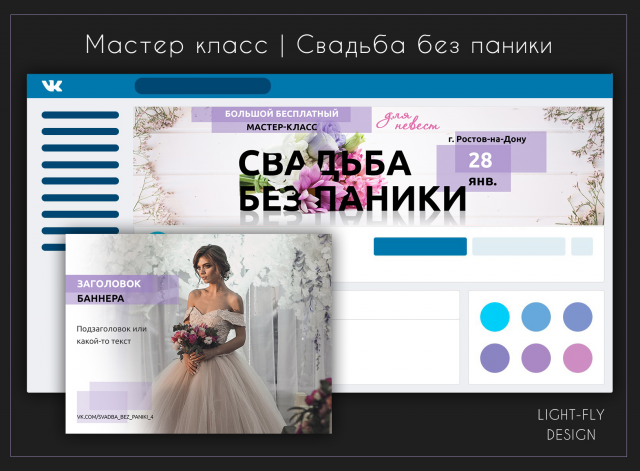Click the wide light blue button
This screenshot has width=640, height=471.
518,246
